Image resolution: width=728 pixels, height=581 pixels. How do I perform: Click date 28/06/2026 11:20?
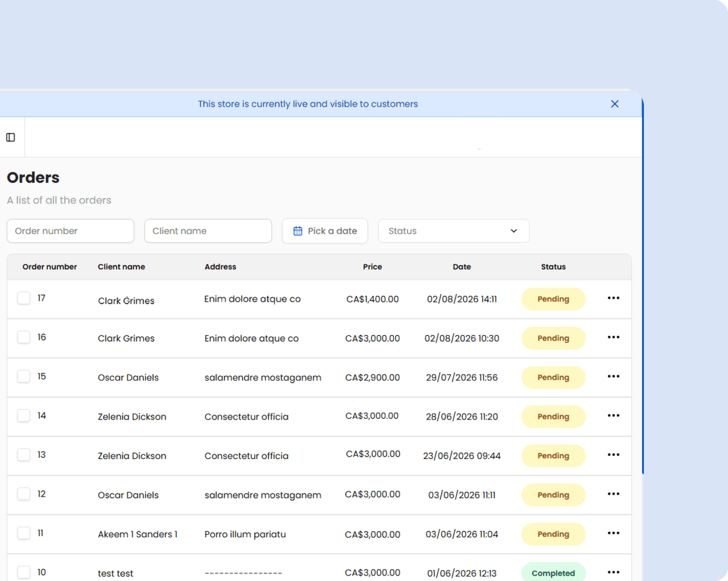pos(462,416)
